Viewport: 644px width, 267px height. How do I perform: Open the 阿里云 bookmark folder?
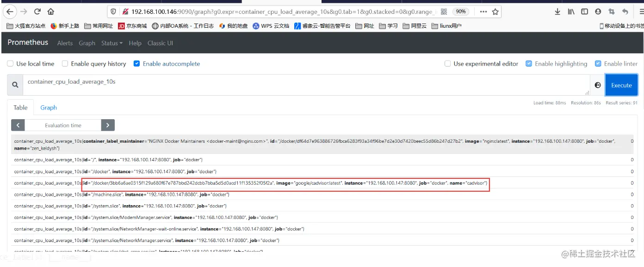pyautogui.click(x=415, y=26)
